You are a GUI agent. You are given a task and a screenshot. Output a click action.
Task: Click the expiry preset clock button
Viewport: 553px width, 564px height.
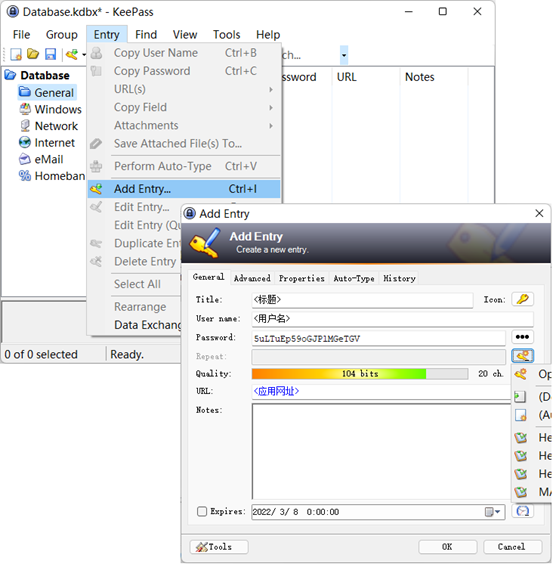click(x=522, y=511)
